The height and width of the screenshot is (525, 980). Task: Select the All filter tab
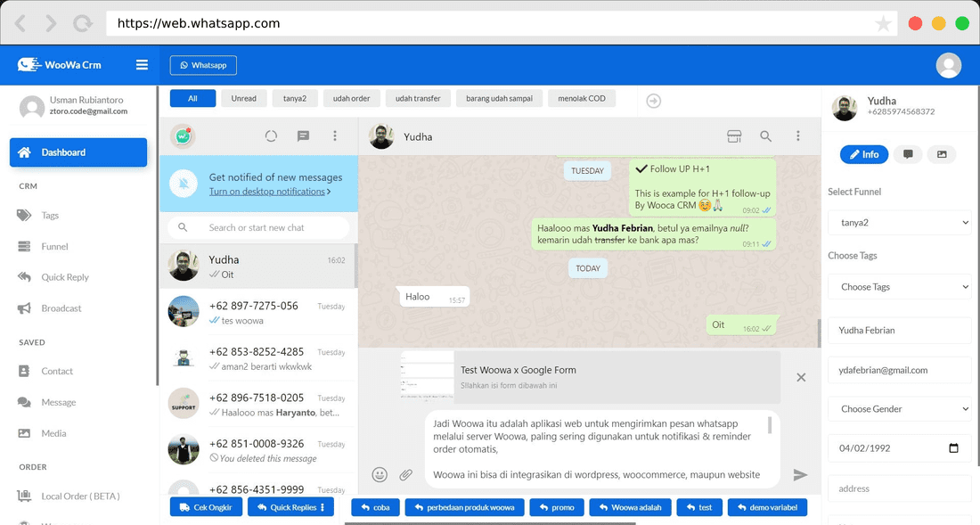point(192,98)
